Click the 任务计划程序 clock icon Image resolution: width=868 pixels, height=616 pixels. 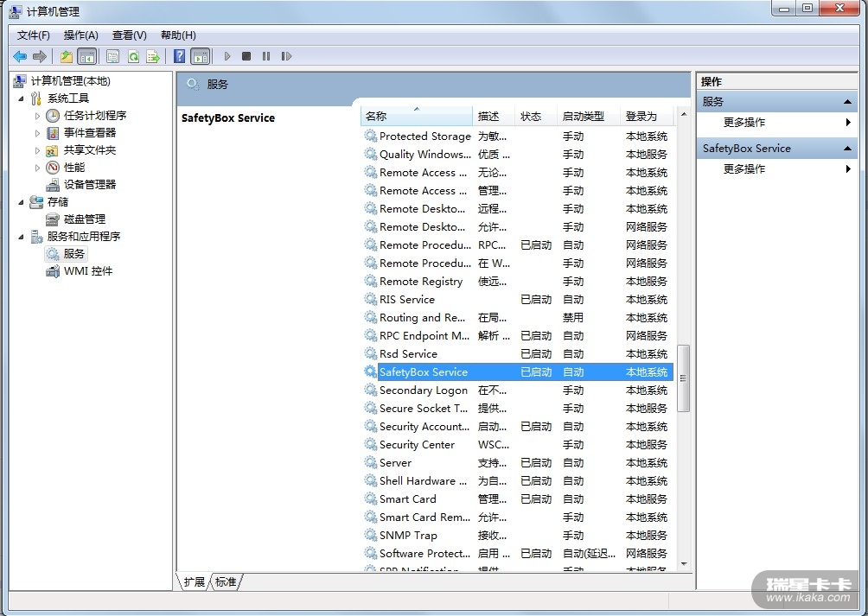click(53, 116)
